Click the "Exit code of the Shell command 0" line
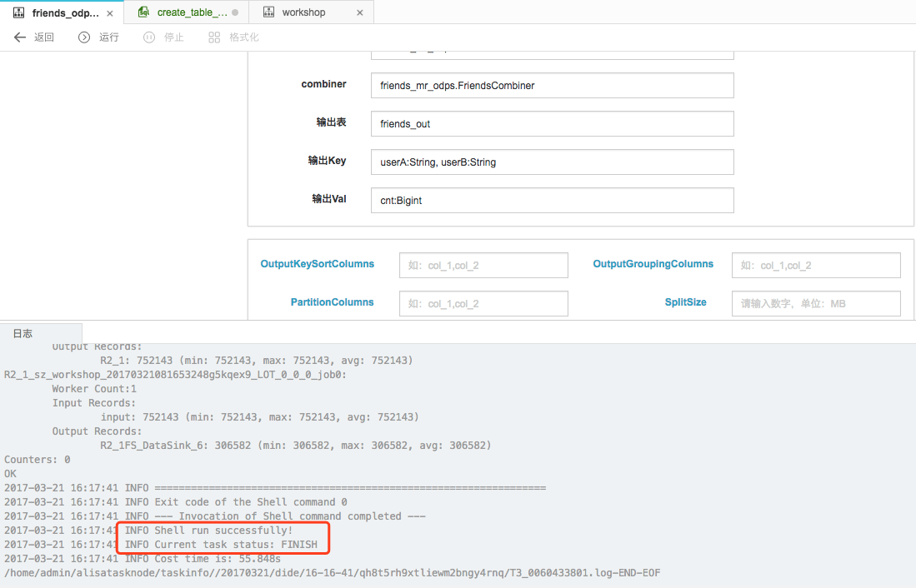 (x=175, y=502)
